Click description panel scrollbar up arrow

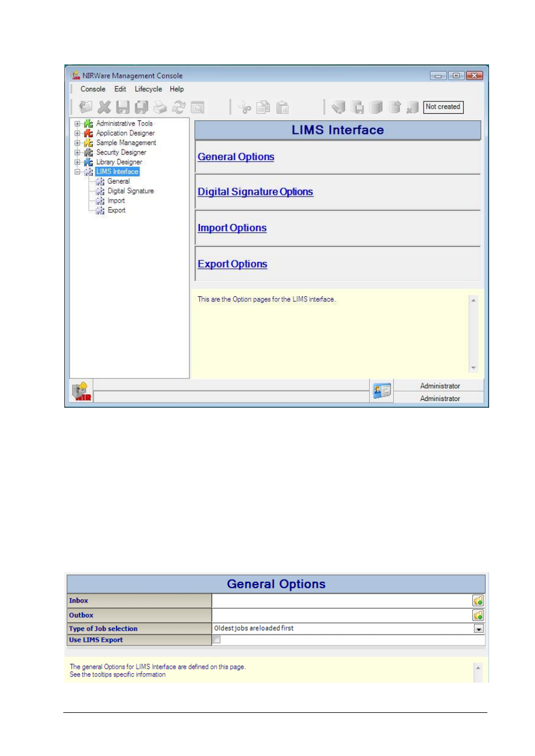[x=473, y=301]
